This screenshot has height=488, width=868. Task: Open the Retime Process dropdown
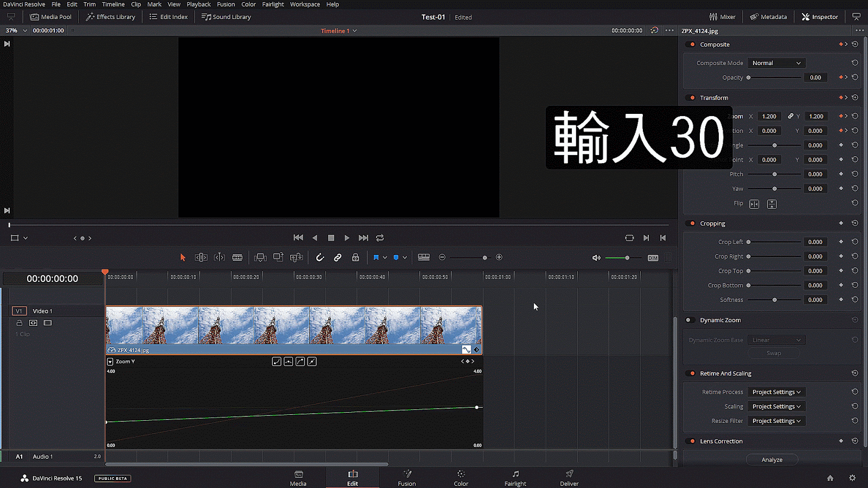pos(776,392)
